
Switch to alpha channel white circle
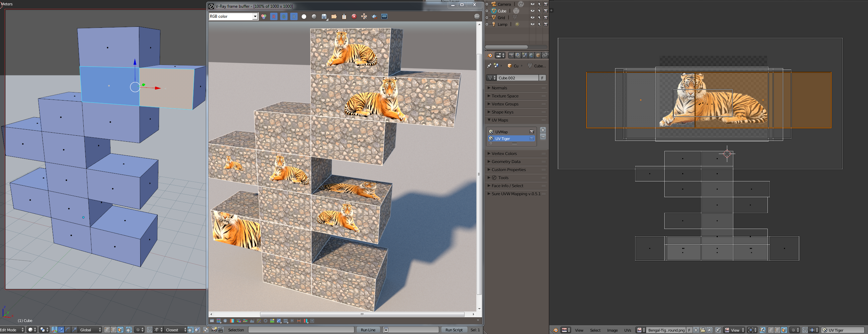coord(304,16)
